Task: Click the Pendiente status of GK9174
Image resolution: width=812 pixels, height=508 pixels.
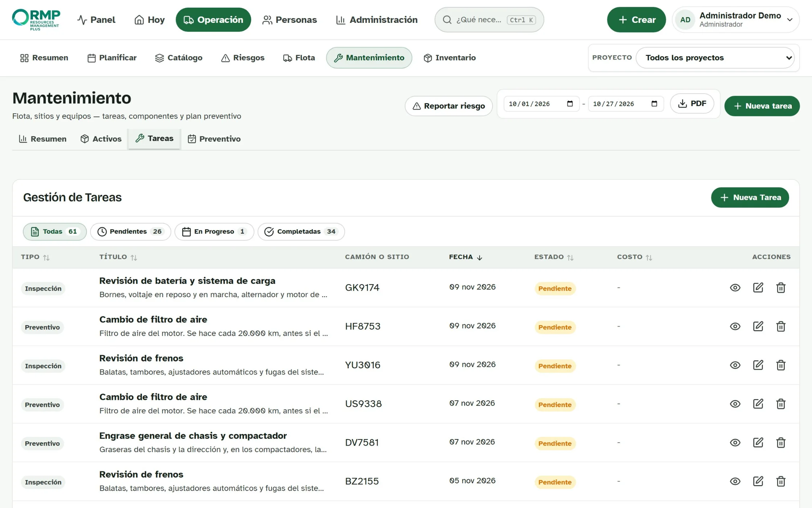Action: [x=555, y=288]
